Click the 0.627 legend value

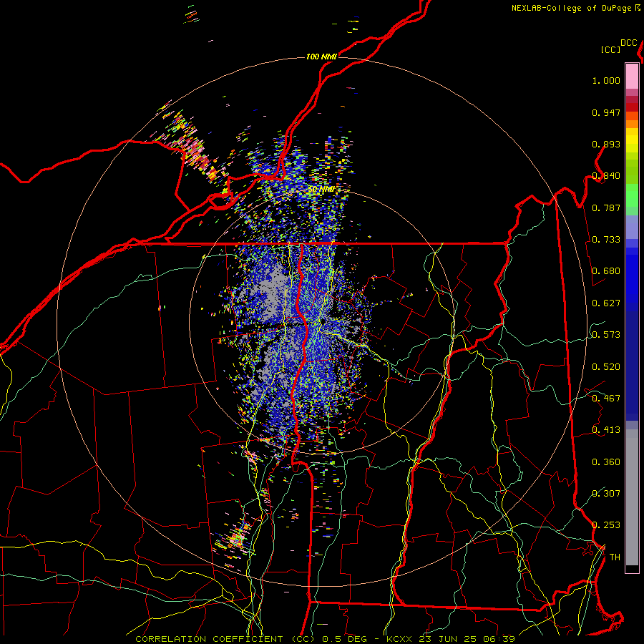pyautogui.click(x=606, y=303)
